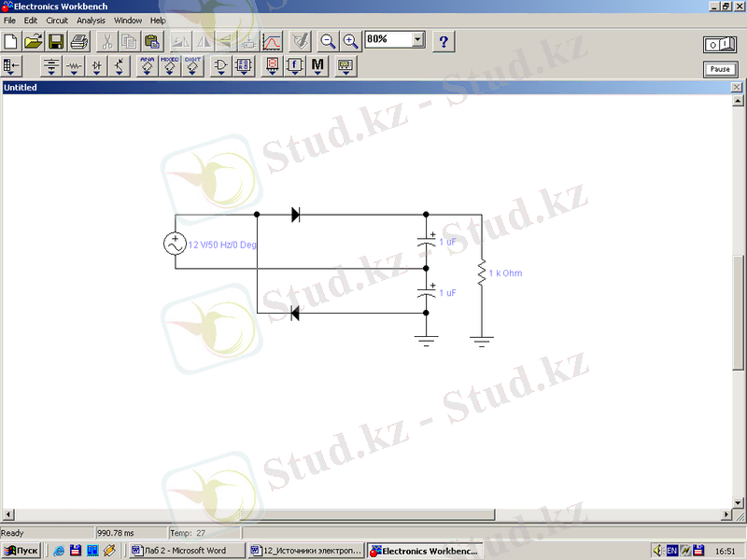The image size is (747, 560).
Task: Click vertical scrollbar up arrow
Action: coord(738,101)
